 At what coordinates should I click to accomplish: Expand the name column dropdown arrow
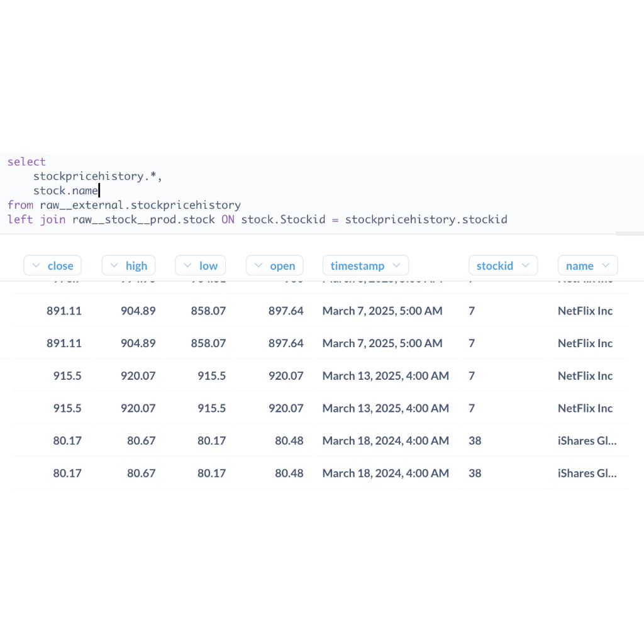(x=606, y=265)
